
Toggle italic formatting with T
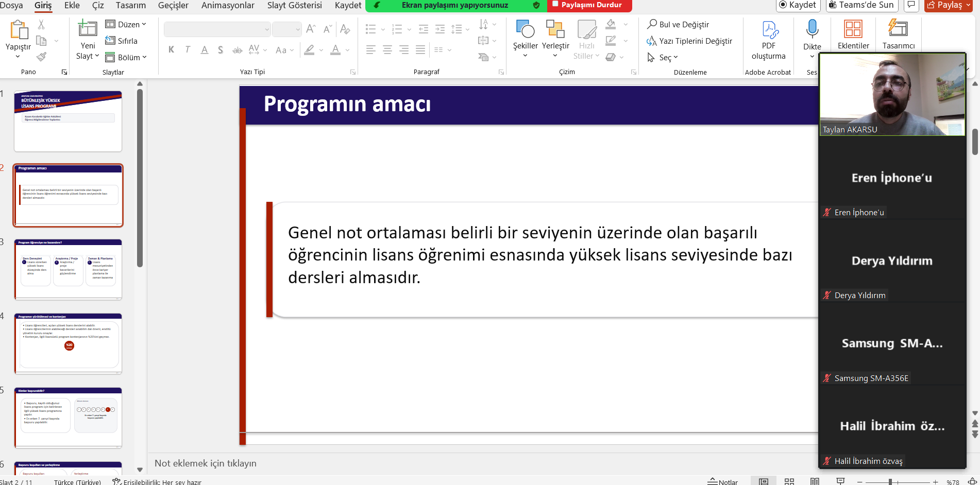(x=187, y=49)
